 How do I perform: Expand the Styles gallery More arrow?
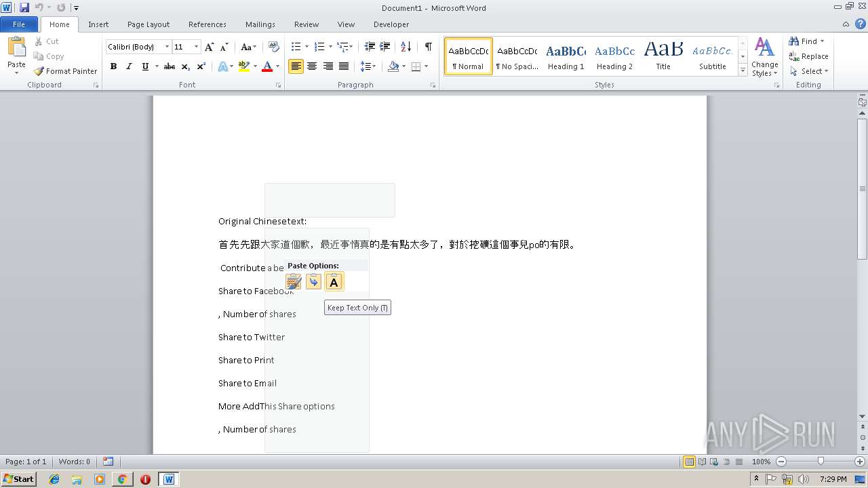click(x=743, y=70)
